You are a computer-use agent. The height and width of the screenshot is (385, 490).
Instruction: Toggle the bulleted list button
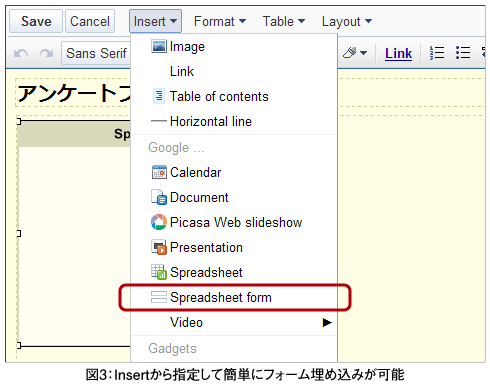coord(463,53)
